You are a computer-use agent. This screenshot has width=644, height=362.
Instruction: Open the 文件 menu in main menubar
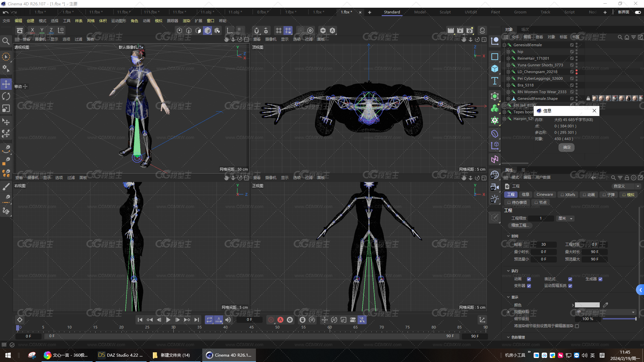[6, 21]
